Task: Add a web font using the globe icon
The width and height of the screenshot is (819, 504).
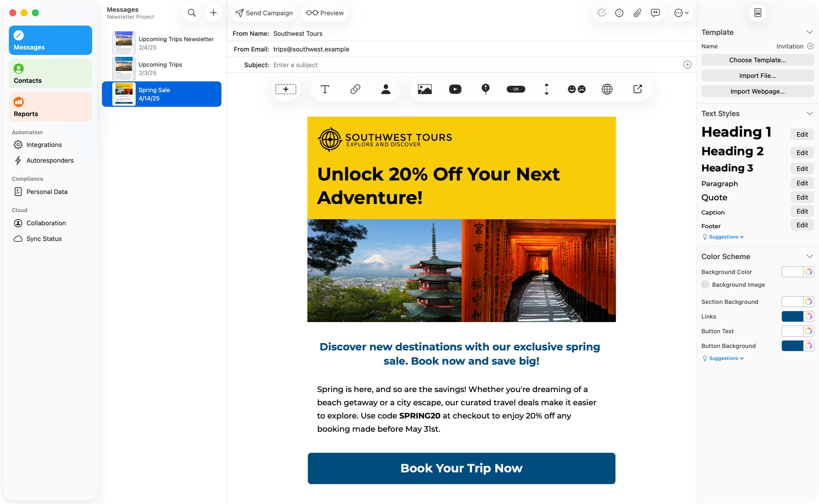Action: point(607,89)
